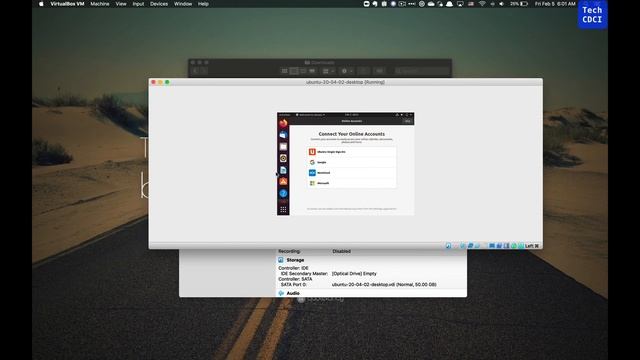Open the Apple menu

(x=41, y=4)
